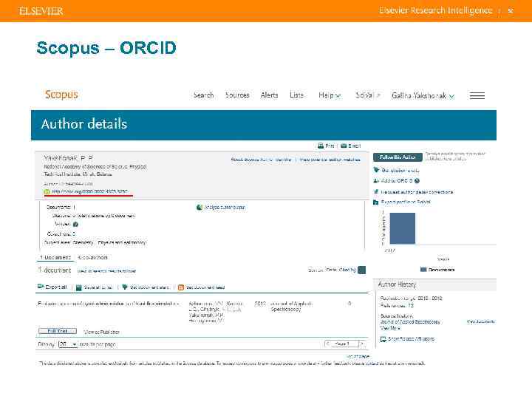The image size is (532, 399).
Task: Click the Full Text button
Action: 58,331
